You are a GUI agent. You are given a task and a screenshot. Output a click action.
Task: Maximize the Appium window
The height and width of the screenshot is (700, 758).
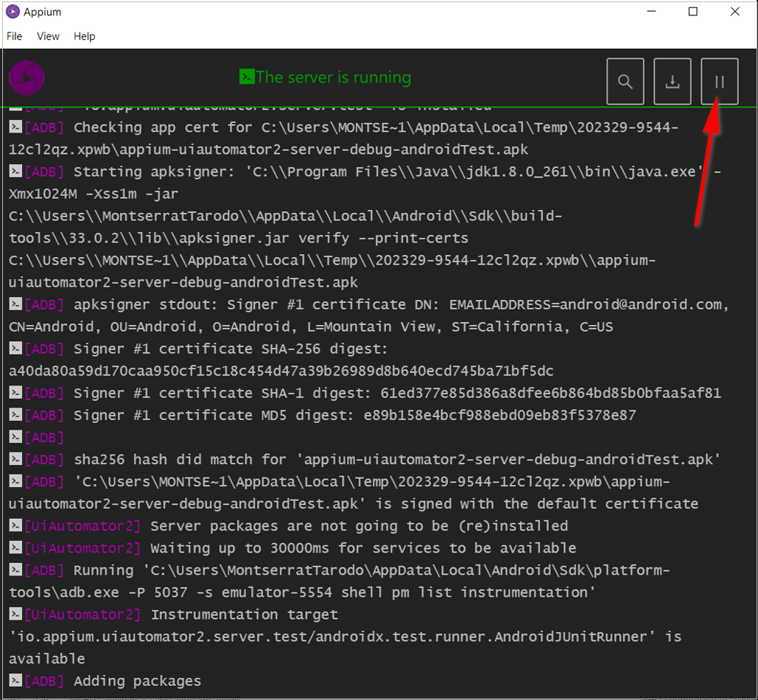[x=692, y=12]
